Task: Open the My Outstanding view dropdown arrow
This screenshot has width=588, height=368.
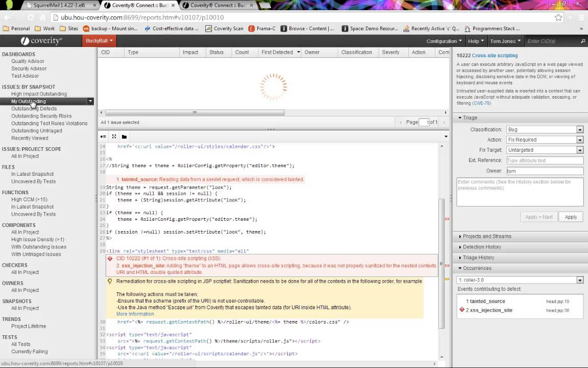Action: coord(90,101)
